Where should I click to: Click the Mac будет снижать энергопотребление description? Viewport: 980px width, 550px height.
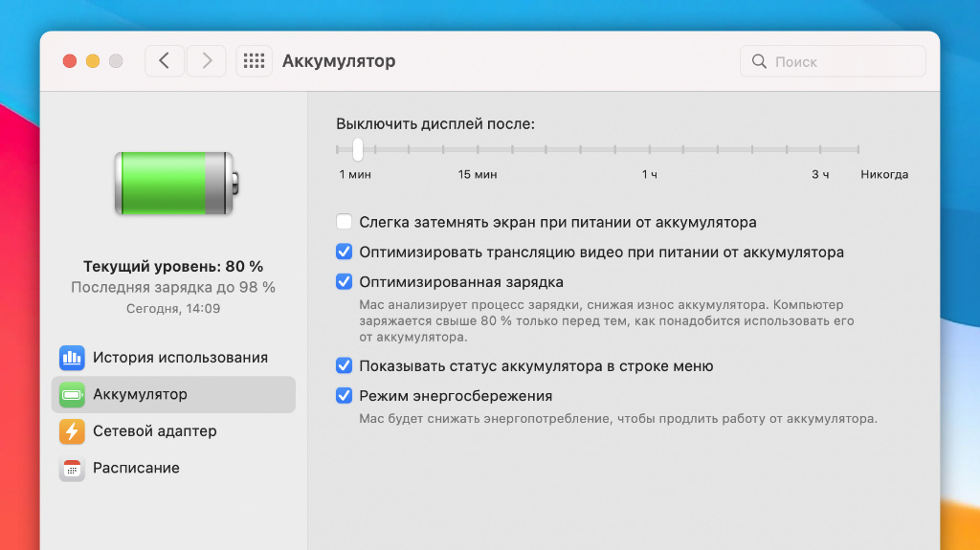[x=618, y=419]
